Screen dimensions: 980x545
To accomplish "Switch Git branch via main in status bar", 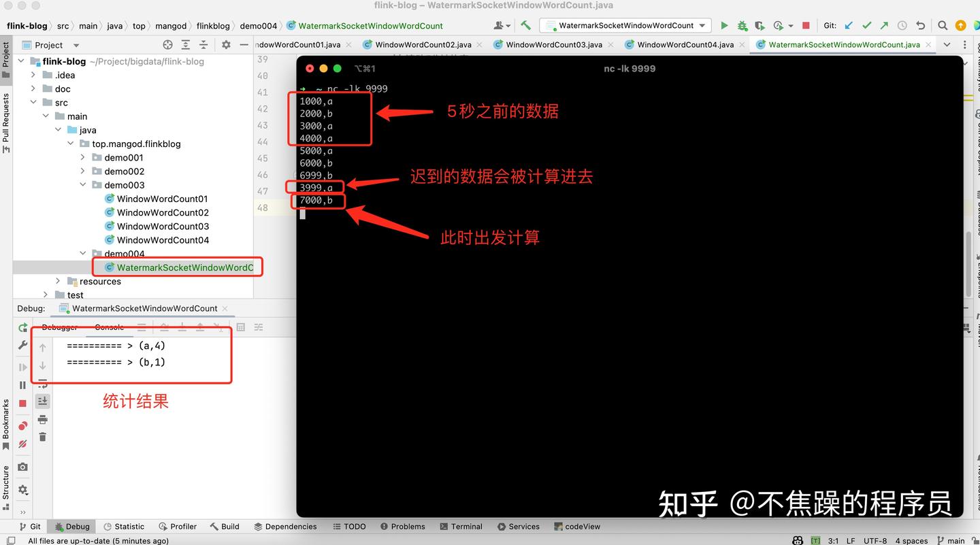I will 953,540.
